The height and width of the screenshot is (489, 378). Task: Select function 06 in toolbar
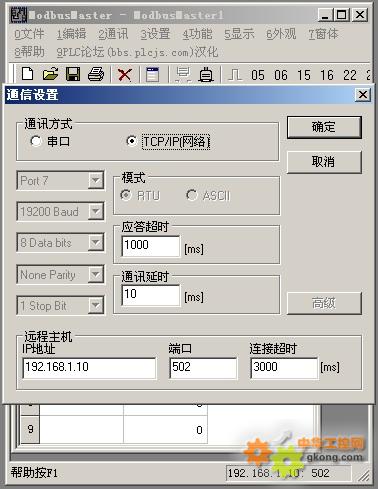(281, 75)
